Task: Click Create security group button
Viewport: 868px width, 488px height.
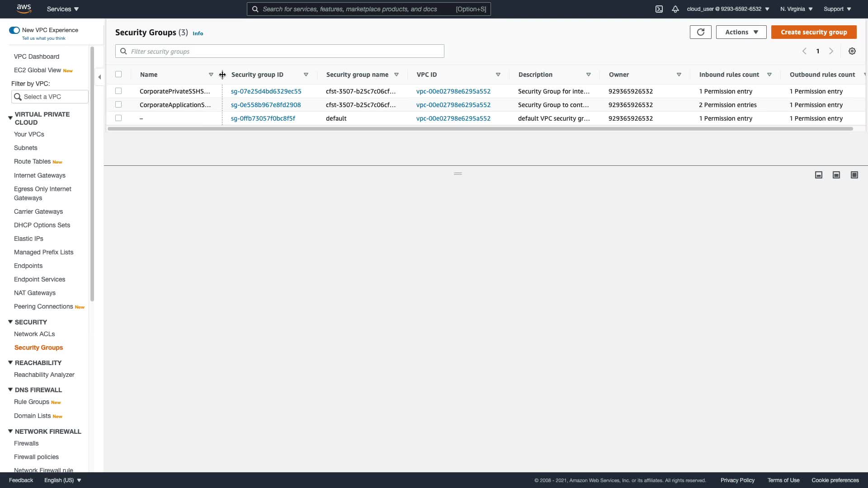Action: 813,32
